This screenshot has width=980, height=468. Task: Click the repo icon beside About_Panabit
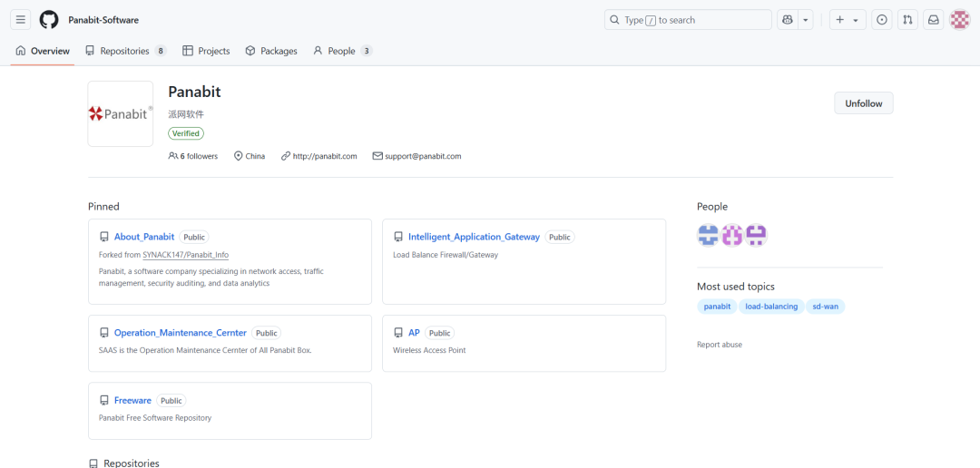(x=103, y=237)
